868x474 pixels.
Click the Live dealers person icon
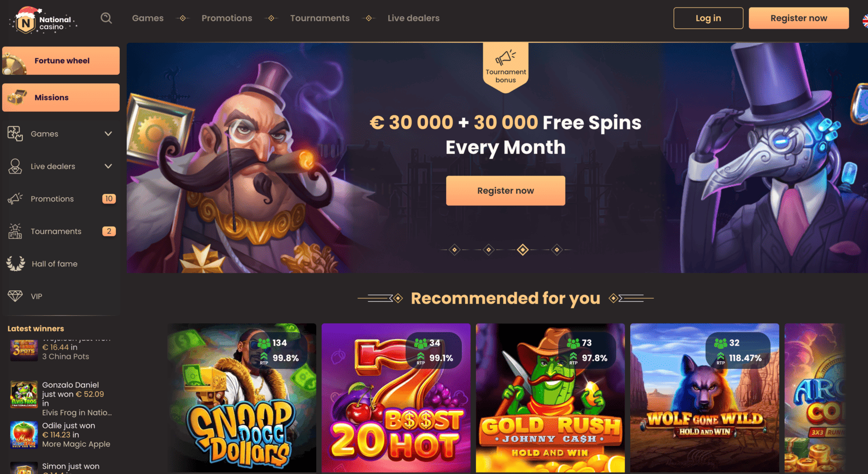point(15,166)
